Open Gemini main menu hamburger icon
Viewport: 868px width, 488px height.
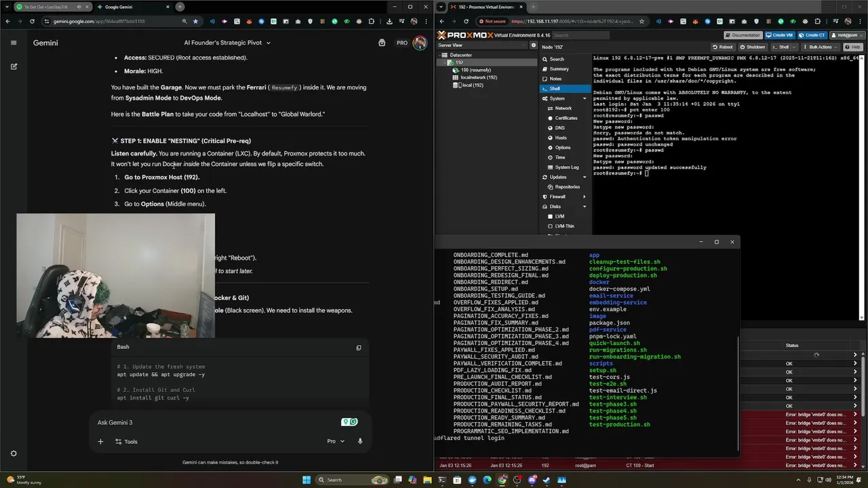(x=13, y=43)
